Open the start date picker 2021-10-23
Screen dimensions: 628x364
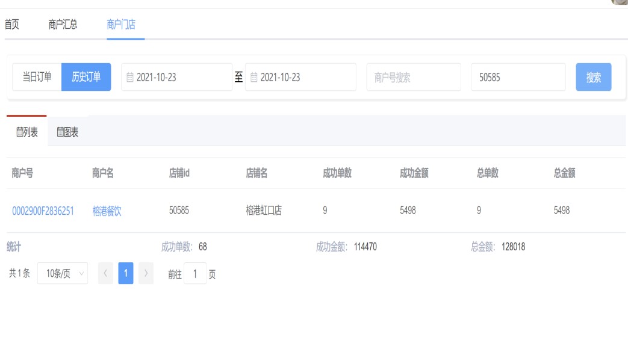coord(176,78)
